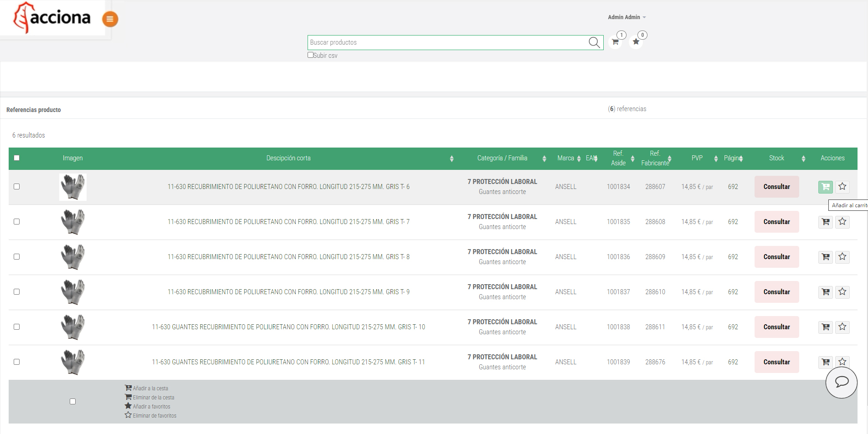This screenshot has width=868, height=434.
Task: Focus the Buscar productos search field
Action: (447, 42)
